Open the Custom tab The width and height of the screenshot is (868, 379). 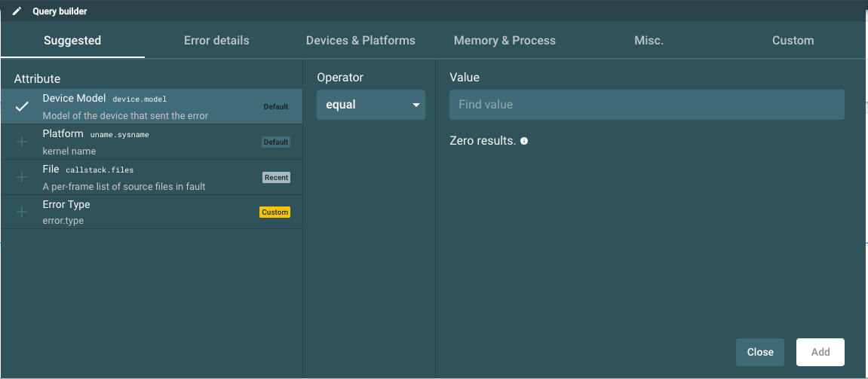click(x=793, y=41)
